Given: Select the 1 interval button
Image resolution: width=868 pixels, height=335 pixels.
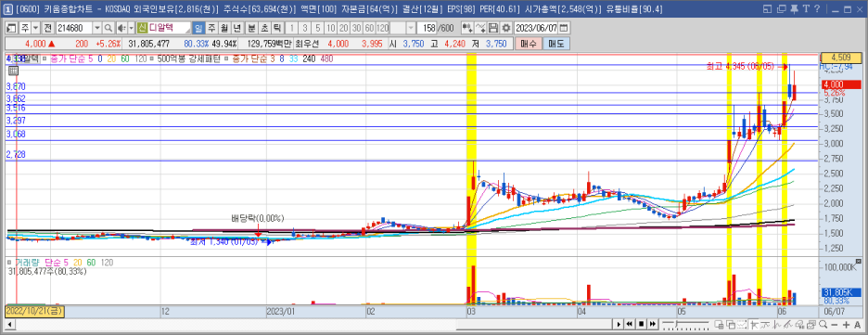Looking at the screenshot, I should point(292,28).
